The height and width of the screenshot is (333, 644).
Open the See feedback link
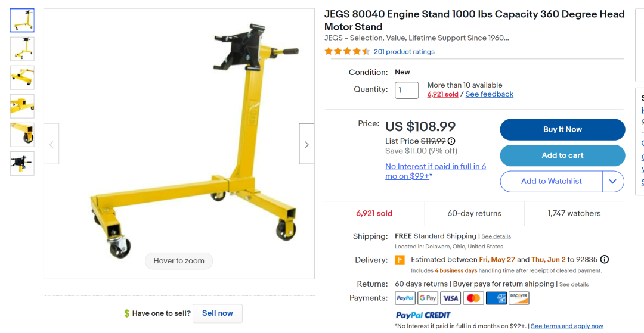pos(489,94)
